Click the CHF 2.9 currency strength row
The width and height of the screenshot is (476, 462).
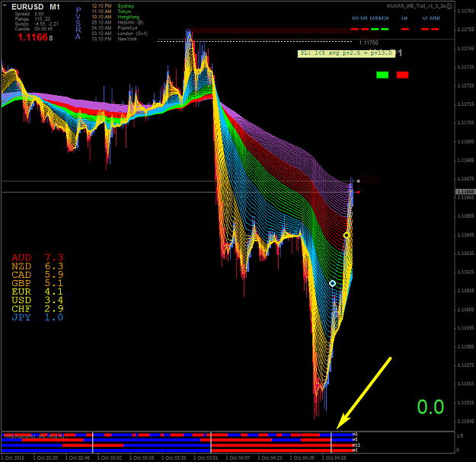point(37,308)
